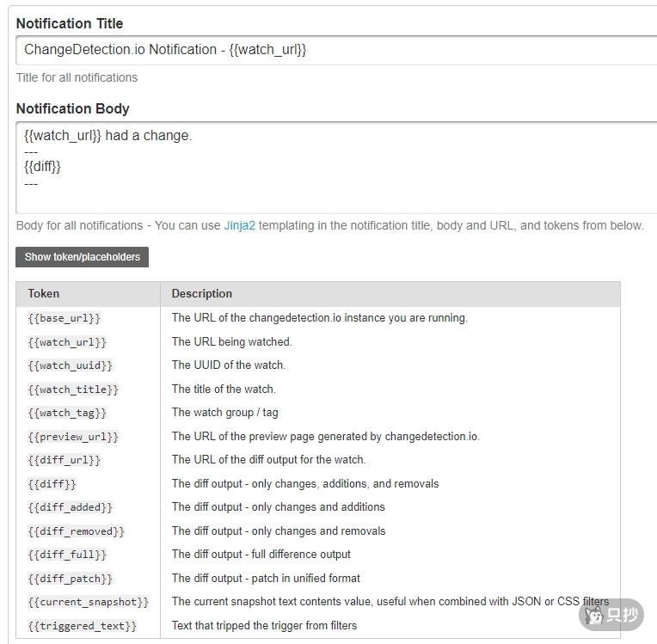Image resolution: width=657 pixels, height=644 pixels.
Task: Select the {{preview_url}} token
Action: click(x=73, y=437)
